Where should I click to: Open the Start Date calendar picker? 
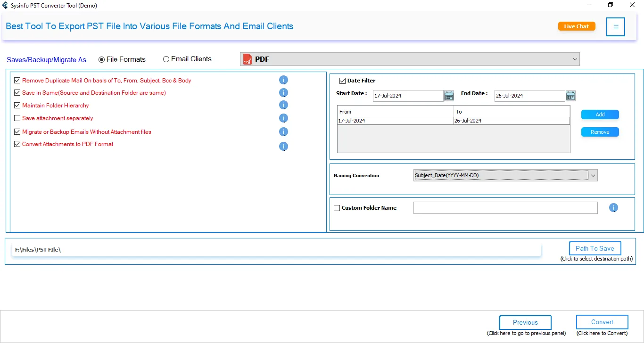coord(449,96)
